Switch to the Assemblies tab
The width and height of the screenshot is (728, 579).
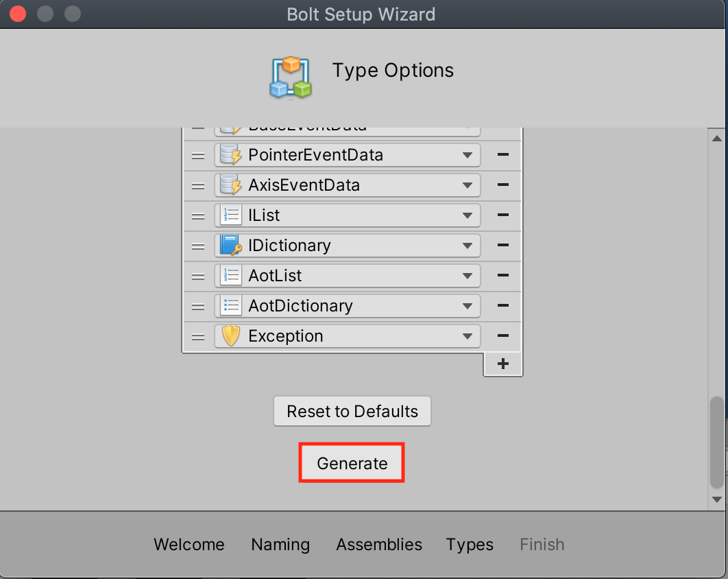pyautogui.click(x=379, y=544)
